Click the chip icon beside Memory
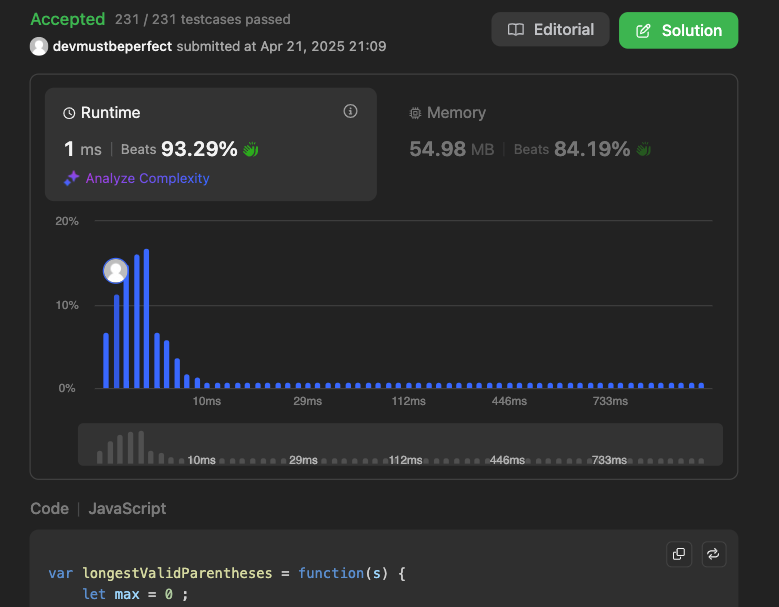The height and width of the screenshot is (607, 779). 415,113
